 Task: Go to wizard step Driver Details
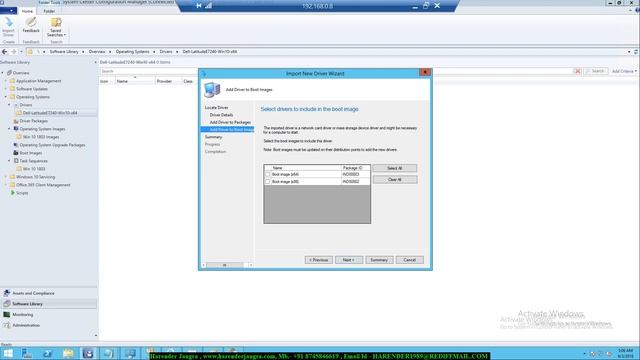[x=221, y=115]
